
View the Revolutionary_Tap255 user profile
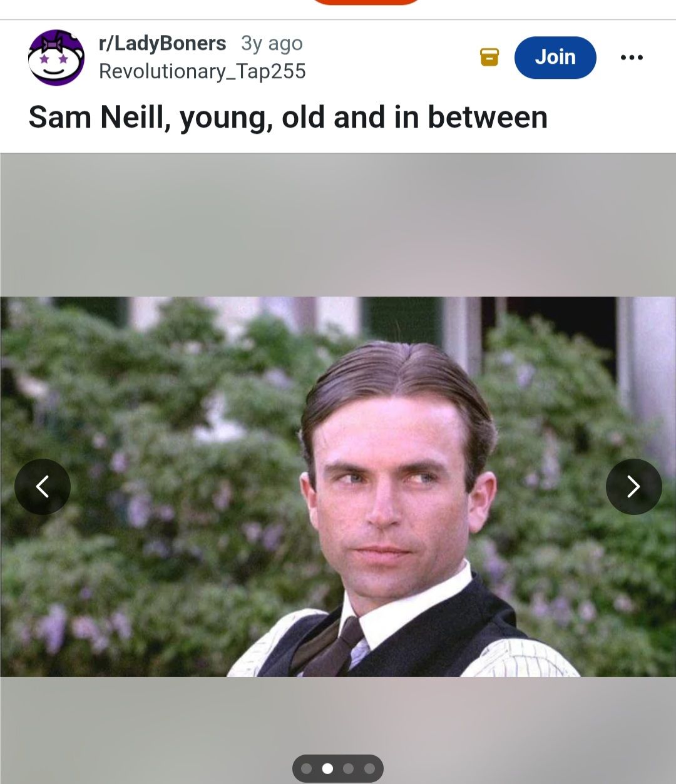click(x=202, y=71)
